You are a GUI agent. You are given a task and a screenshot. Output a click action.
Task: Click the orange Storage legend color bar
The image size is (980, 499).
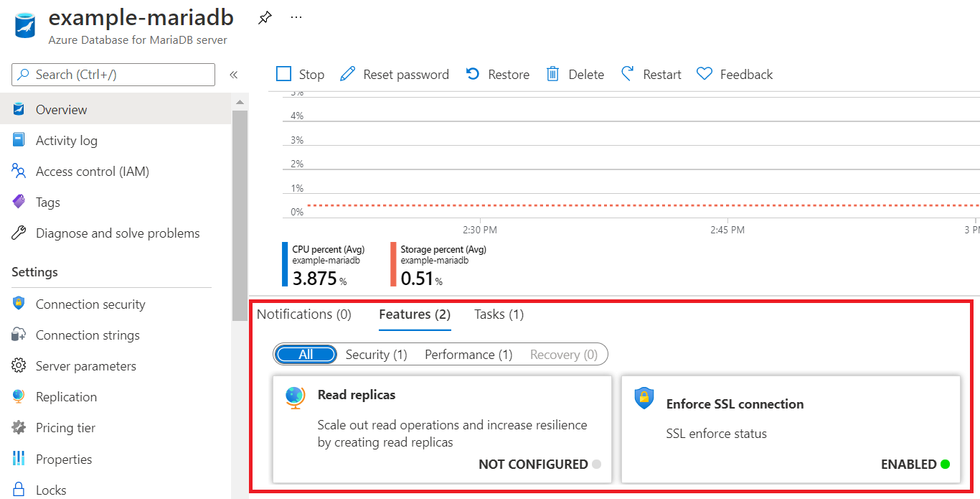point(393,264)
